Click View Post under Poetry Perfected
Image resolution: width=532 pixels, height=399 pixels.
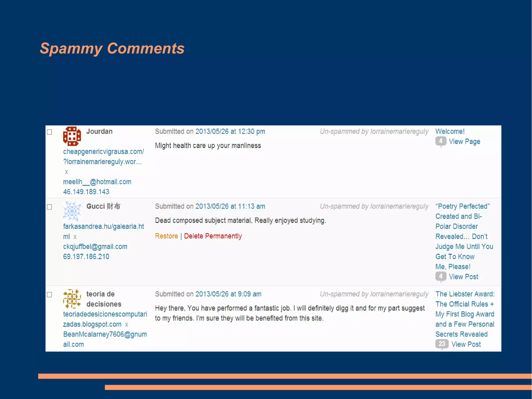pos(463,277)
